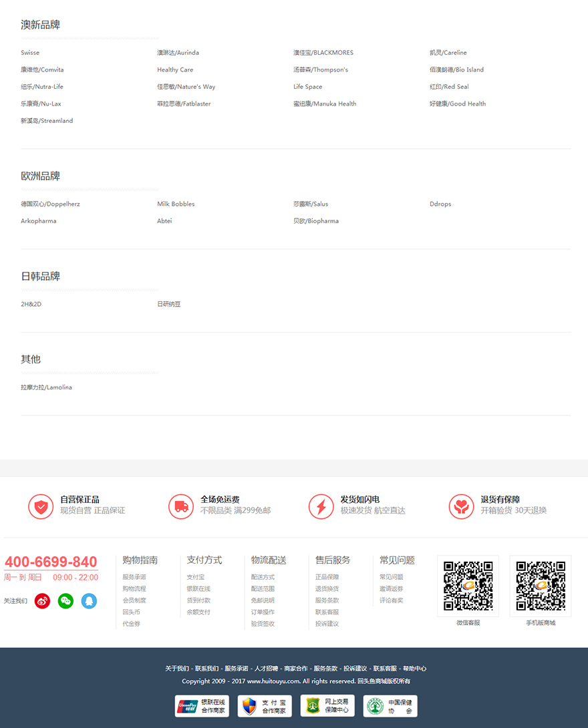
Task: Select 余额支付 under 支付方式
Action: click(x=198, y=612)
